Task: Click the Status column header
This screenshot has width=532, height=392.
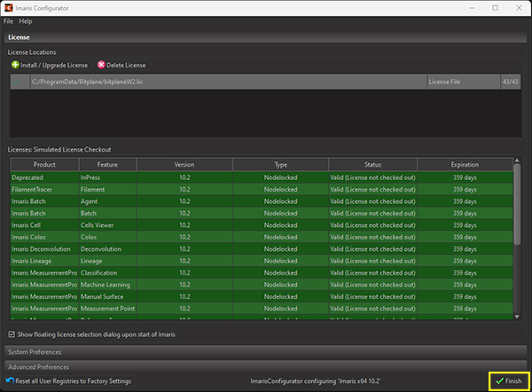Action: 372,164
